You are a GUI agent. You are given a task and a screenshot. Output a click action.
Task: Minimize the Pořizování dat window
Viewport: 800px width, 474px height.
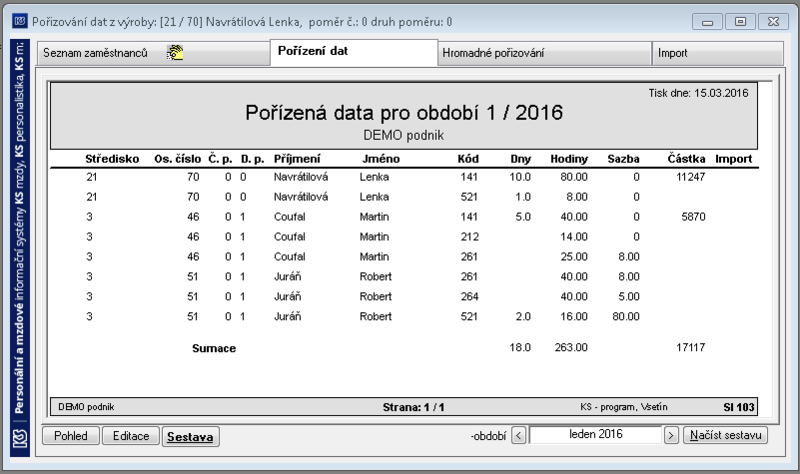click(707, 22)
